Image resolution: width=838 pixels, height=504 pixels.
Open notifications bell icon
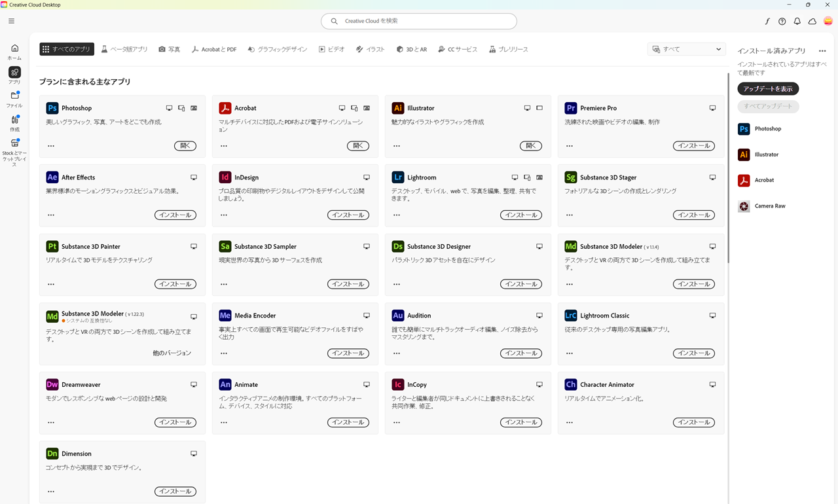(x=797, y=21)
